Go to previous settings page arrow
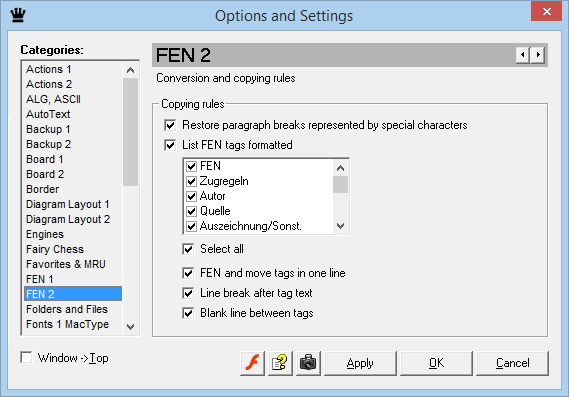The image size is (569, 397). [523, 55]
